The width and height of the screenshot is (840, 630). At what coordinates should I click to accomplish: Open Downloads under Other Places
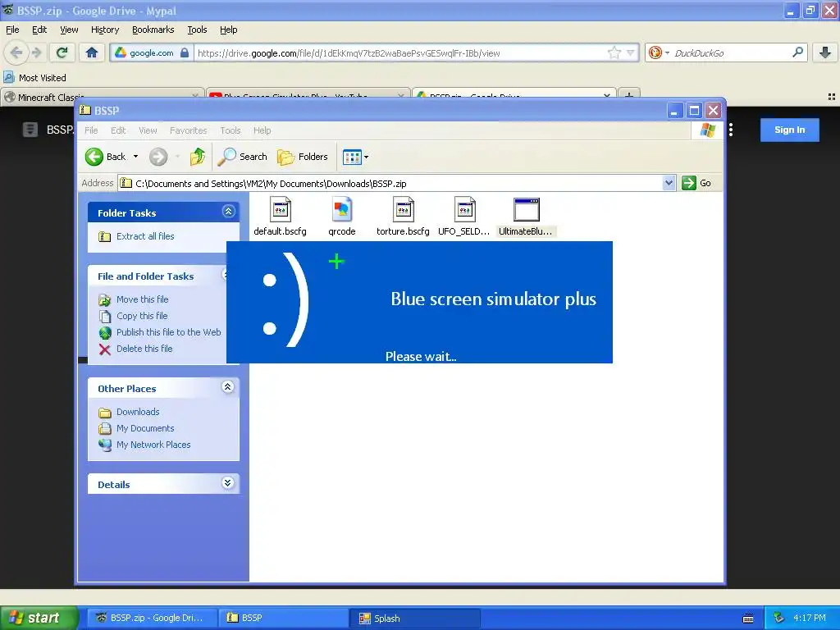click(138, 412)
